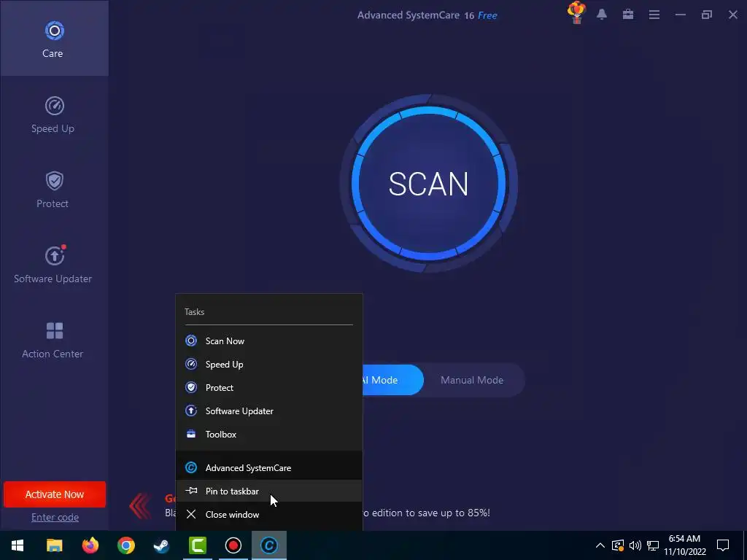747x560 pixels.
Task: Launch Firefox from the taskbar
Action: pyautogui.click(x=90, y=545)
